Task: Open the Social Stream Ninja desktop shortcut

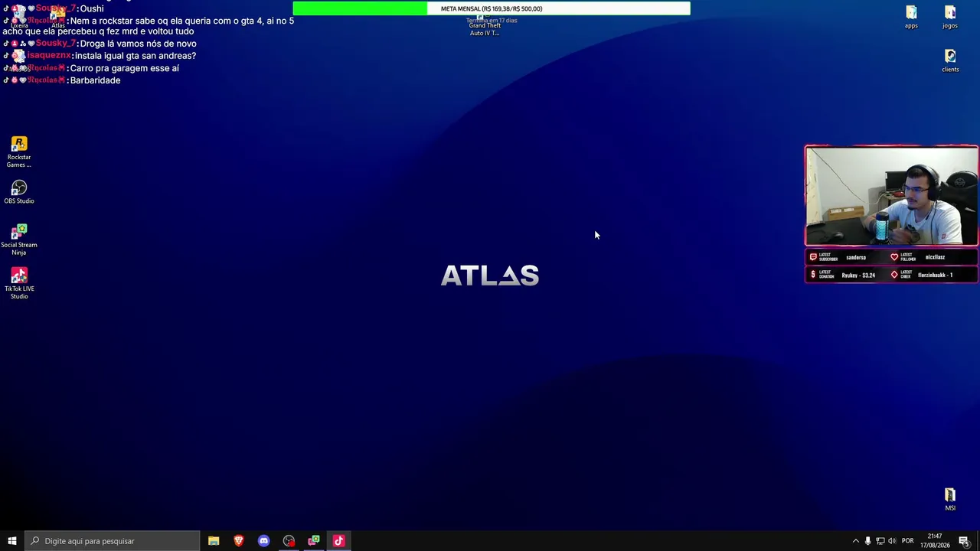Action: (x=19, y=240)
